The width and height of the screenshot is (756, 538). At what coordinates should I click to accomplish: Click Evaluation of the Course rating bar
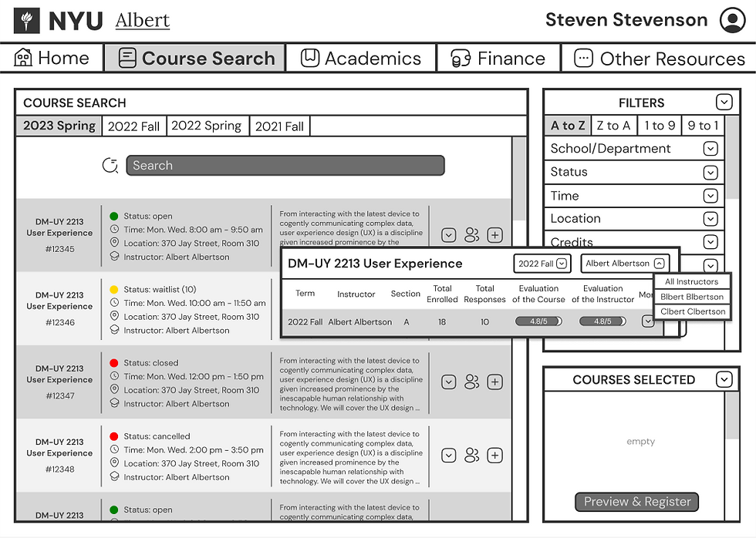click(x=538, y=321)
